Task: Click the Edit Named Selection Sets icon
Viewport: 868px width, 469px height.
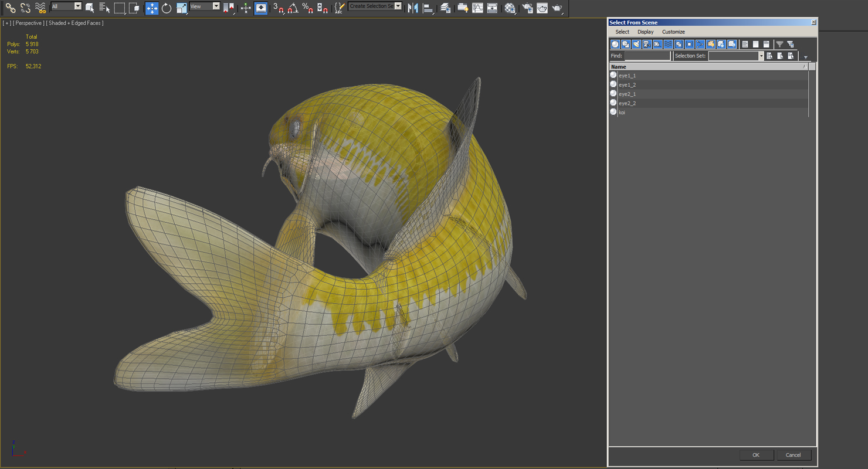Action: 339,8
